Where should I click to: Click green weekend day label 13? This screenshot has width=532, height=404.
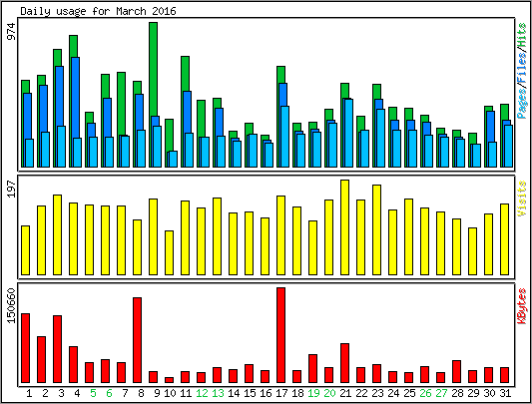click(x=218, y=393)
